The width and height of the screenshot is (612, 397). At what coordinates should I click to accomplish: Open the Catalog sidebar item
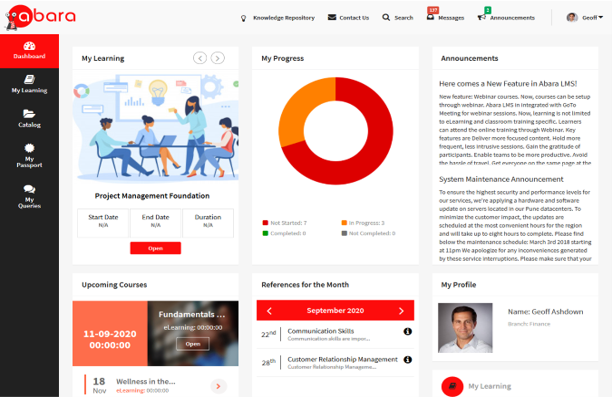click(29, 119)
